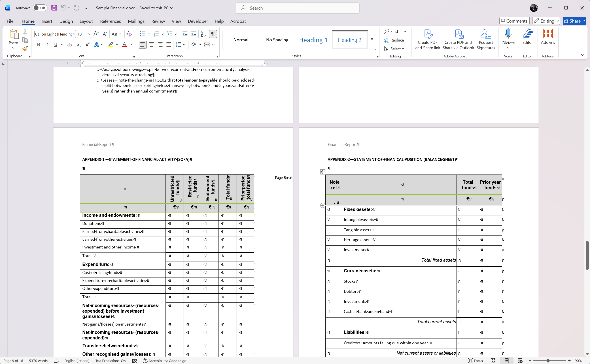Select the Format Painter tool
590x364 pixels.
click(x=25, y=48)
